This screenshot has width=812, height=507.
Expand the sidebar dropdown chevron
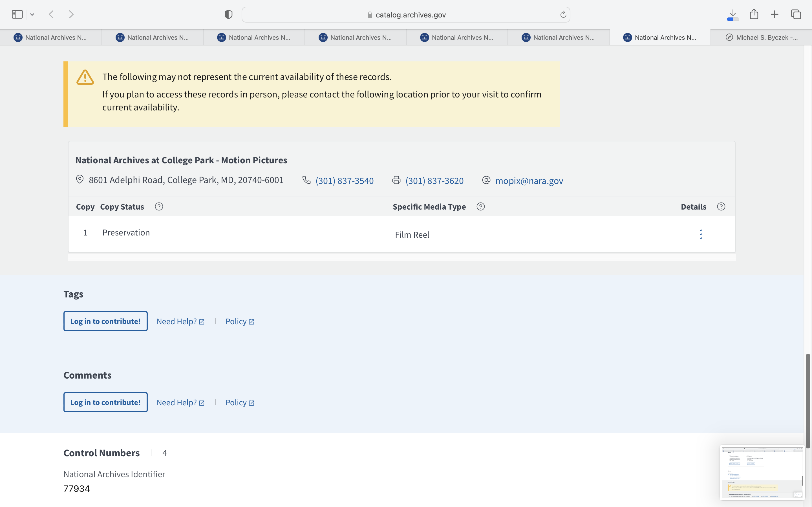tap(32, 14)
